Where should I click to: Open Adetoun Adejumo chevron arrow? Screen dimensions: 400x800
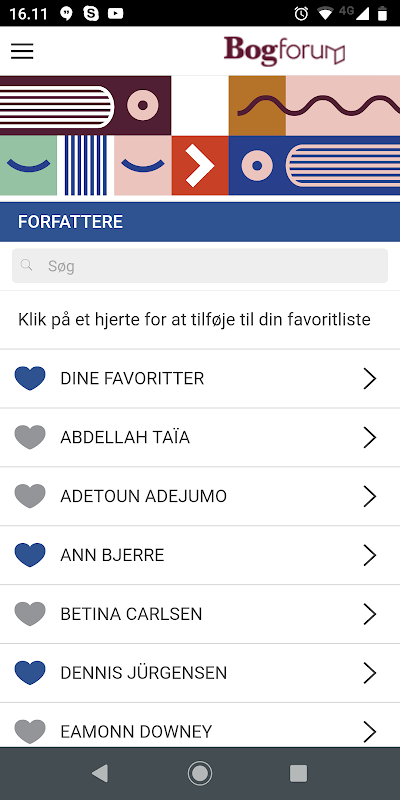point(370,496)
